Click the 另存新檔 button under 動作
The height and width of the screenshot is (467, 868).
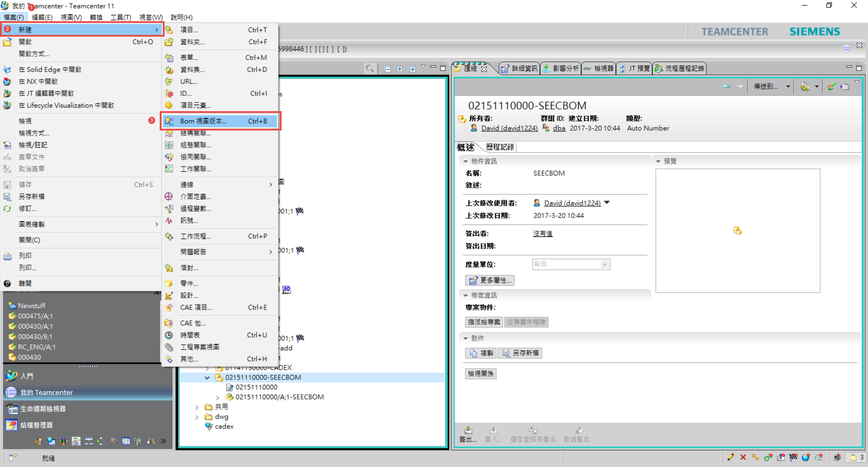pyautogui.click(x=520, y=353)
